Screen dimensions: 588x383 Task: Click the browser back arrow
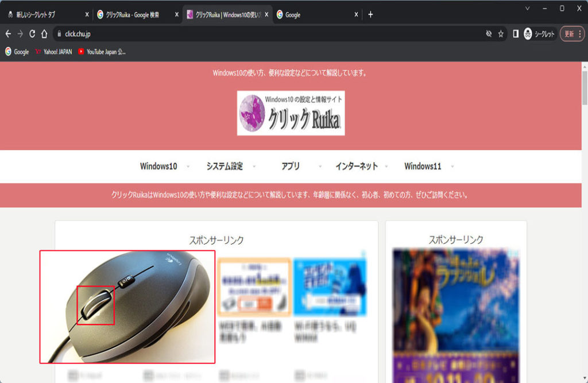[x=8, y=34]
